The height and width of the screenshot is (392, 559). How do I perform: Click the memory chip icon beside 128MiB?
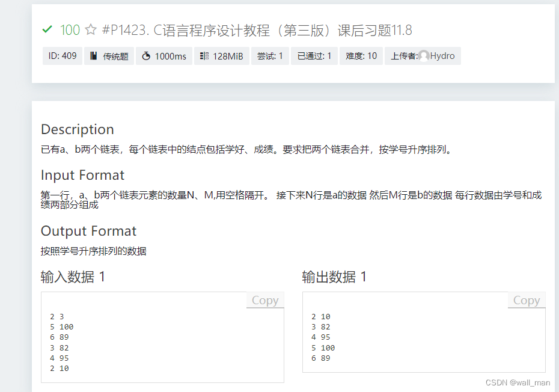203,56
